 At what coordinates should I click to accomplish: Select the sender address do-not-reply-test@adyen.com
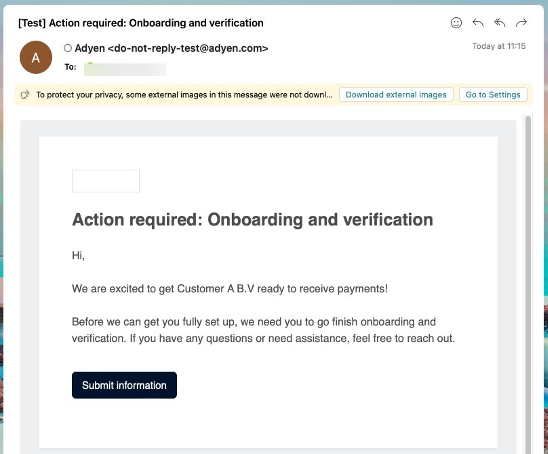point(188,48)
